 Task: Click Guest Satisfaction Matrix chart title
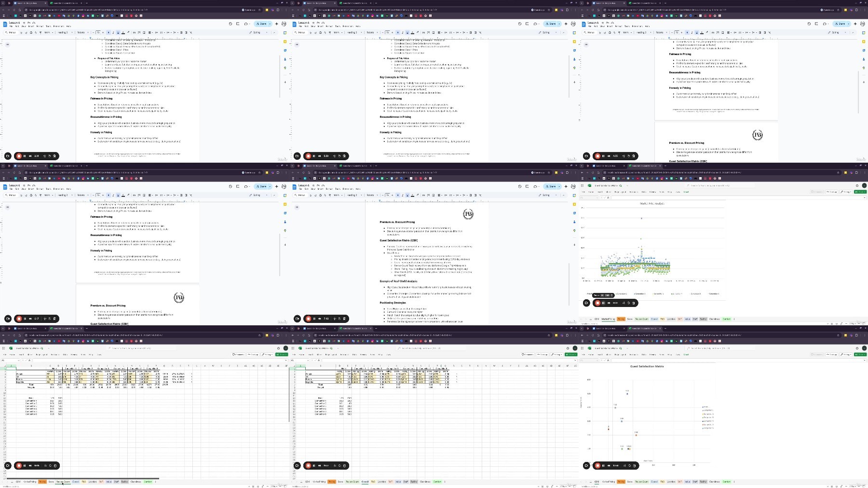[x=647, y=366]
